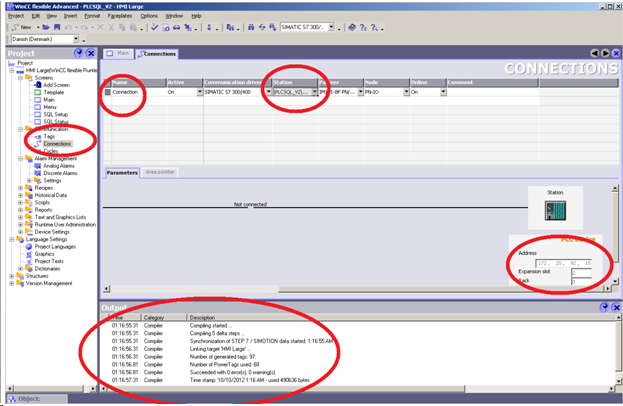Open the Insert menu
623x406 pixels.
(70, 16)
